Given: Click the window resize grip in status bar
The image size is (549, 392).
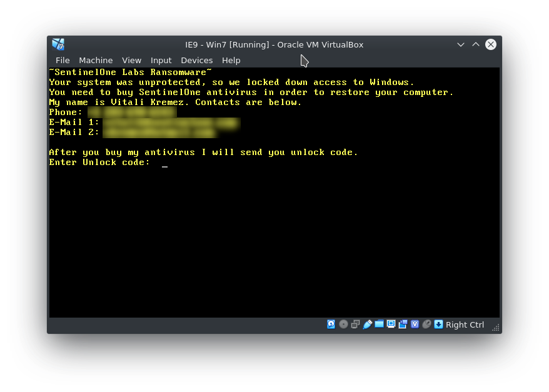Looking at the screenshot, I should (495, 327).
